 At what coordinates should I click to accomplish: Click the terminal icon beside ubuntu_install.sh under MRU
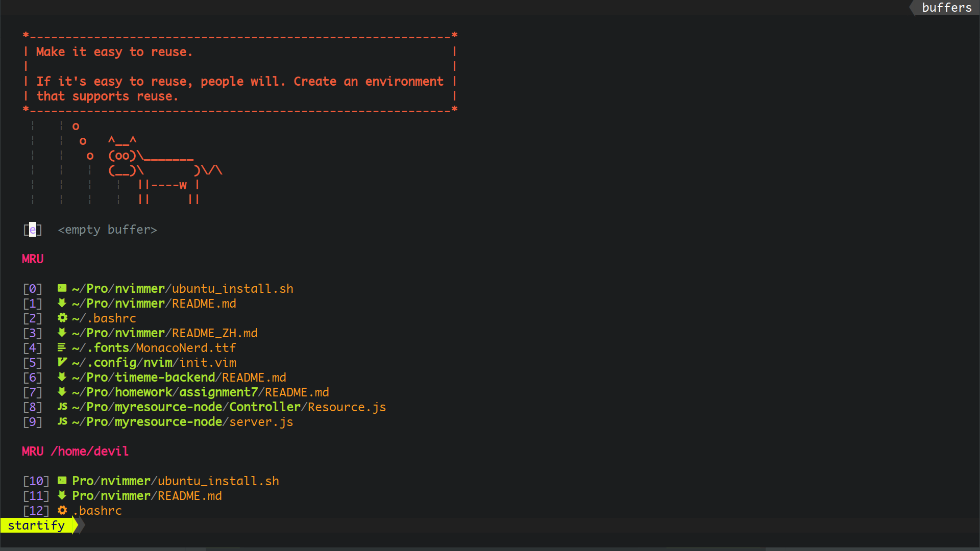coord(62,288)
